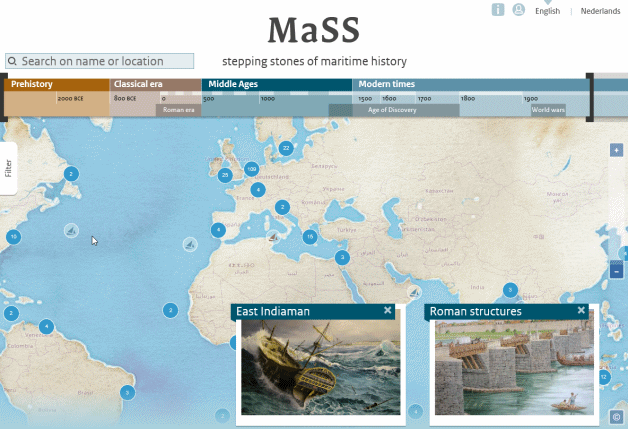Click the user account icon
Image resolution: width=628 pixels, height=429 pixels.
[x=519, y=9]
